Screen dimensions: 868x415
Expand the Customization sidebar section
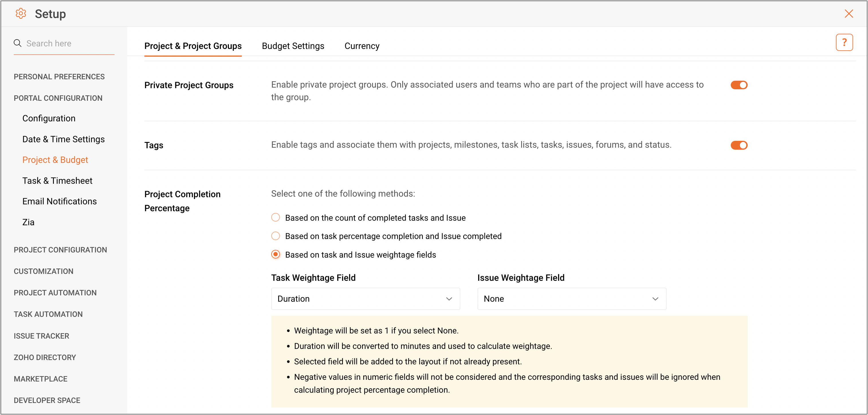44,271
